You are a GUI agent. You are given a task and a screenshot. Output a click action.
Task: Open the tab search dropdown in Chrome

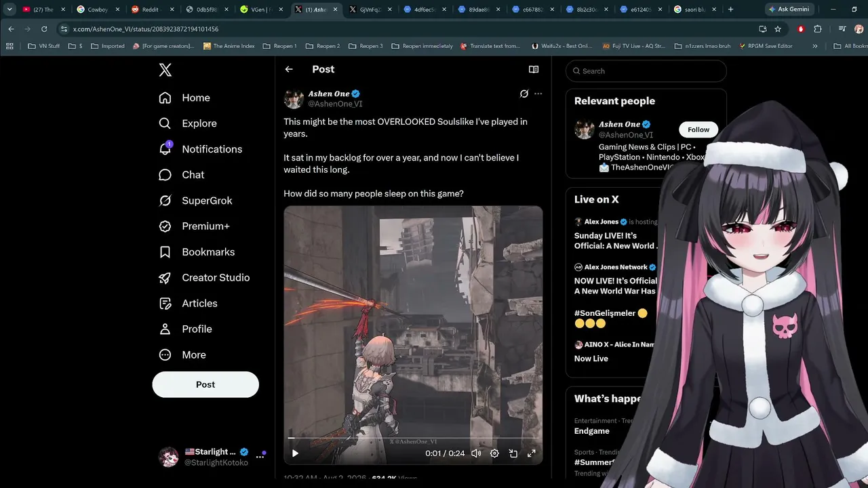coord(9,9)
